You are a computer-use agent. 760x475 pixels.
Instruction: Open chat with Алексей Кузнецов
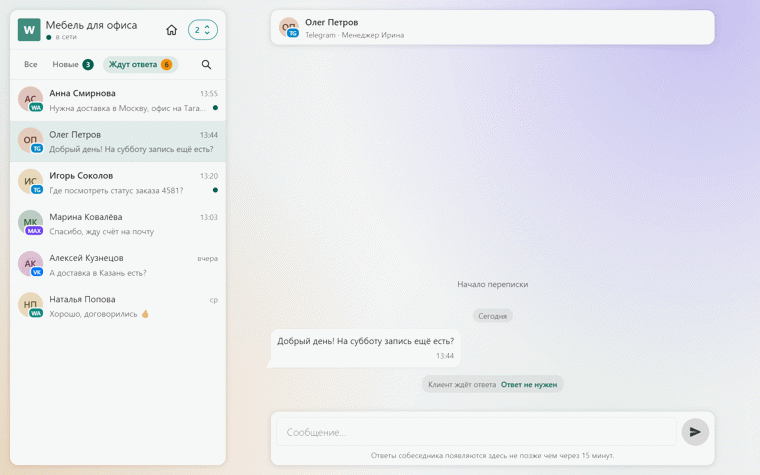[118, 265]
